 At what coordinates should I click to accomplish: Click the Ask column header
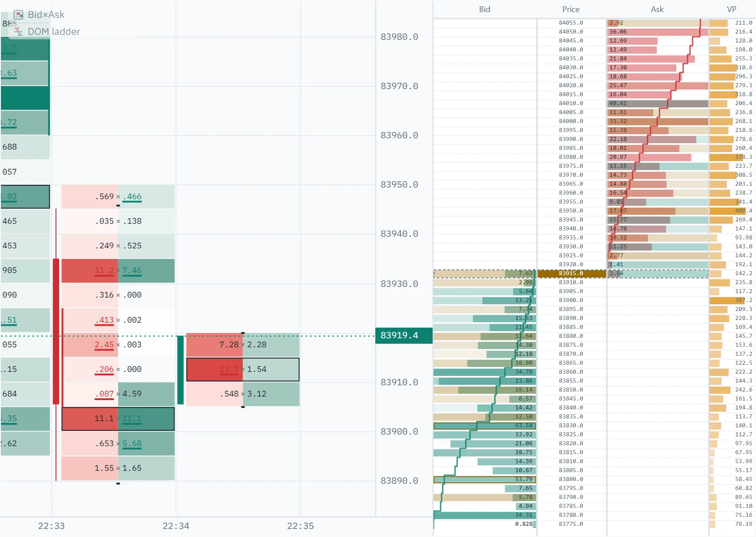coord(657,9)
